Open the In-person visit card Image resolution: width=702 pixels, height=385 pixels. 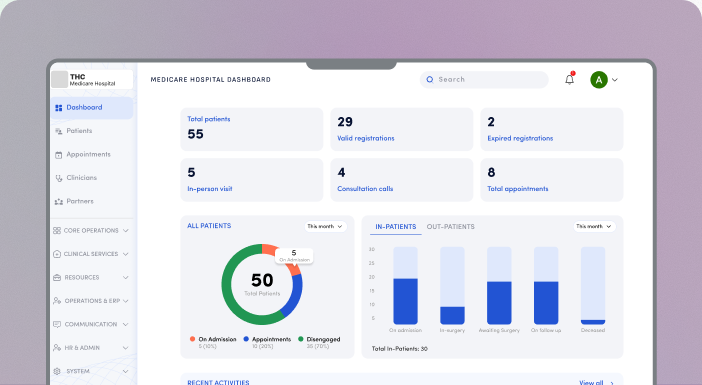click(x=252, y=180)
